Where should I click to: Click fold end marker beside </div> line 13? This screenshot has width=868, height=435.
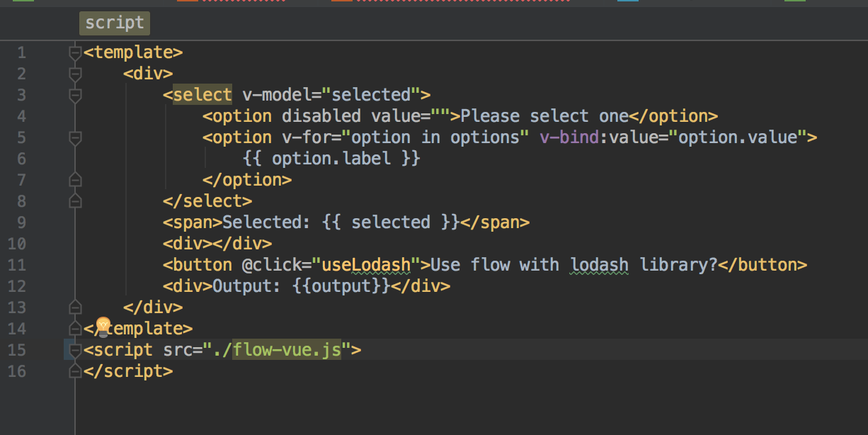[x=76, y=307]
